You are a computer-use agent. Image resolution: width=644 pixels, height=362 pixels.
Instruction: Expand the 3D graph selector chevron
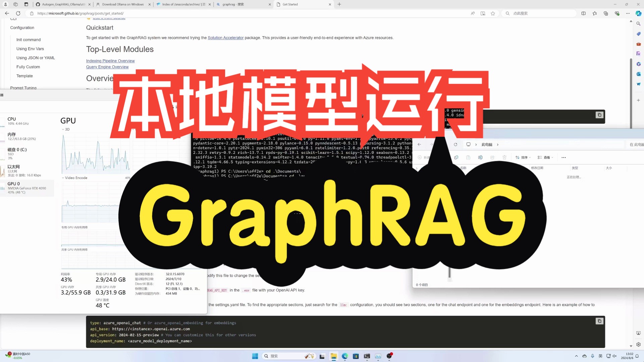[x=63, y=129]
